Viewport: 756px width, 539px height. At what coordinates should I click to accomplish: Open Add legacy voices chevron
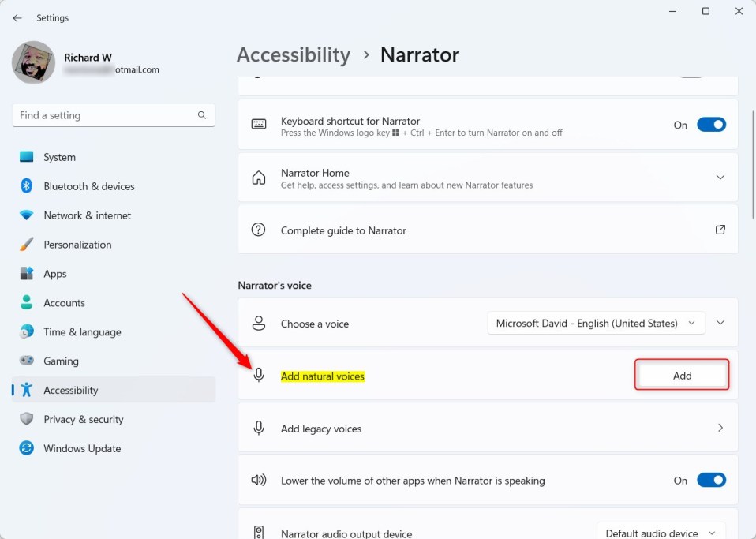click(720, 428)
